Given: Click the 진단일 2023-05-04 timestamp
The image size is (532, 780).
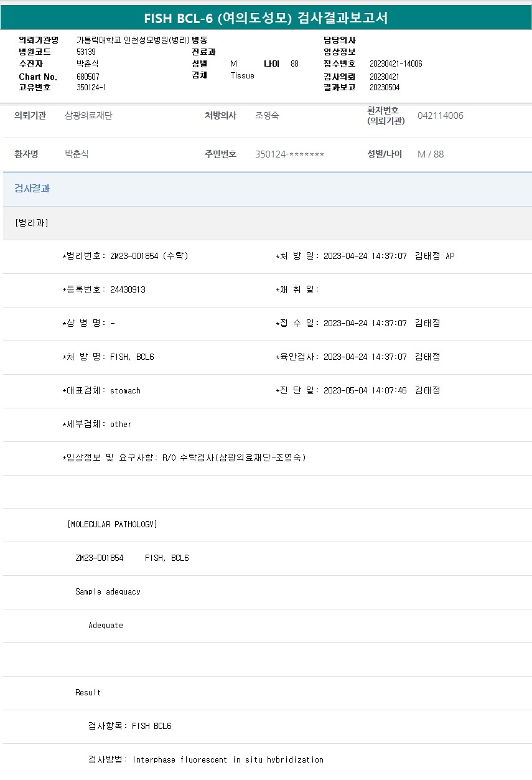Looking at the screenshot, I should pyautogui.click(x=365, y=390).
